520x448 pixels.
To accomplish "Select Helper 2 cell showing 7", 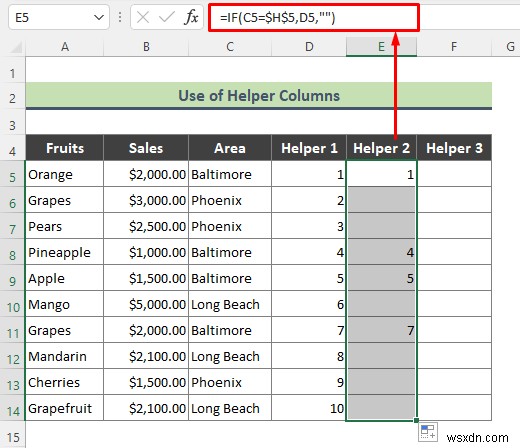I will pyautogui.click(x=381, y=330).
